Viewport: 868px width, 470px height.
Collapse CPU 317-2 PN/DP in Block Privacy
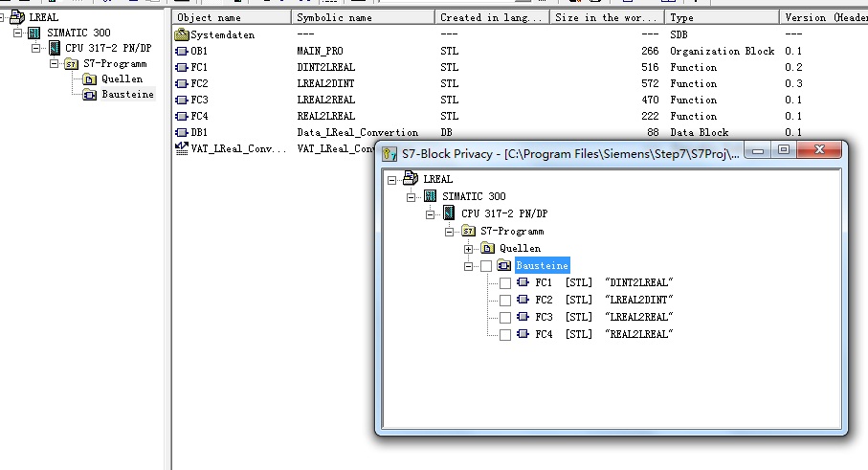[430, 214]
